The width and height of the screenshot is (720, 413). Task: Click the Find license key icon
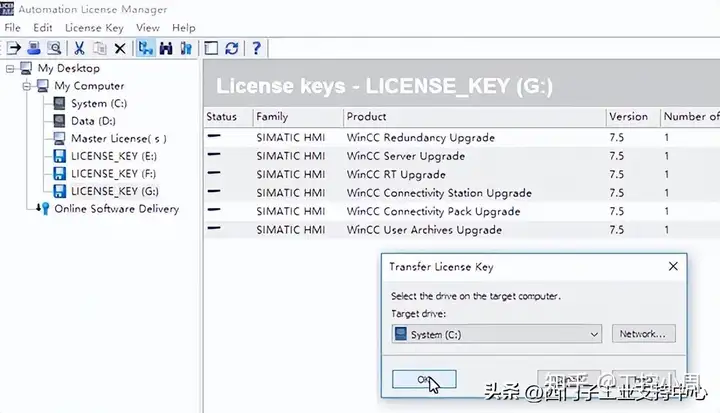(x=186, y=48)
